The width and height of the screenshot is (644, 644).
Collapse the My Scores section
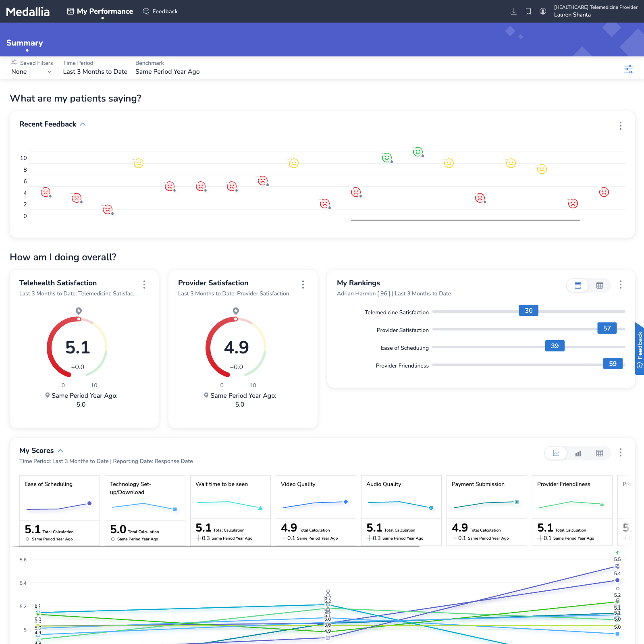(x=60, y=451)
